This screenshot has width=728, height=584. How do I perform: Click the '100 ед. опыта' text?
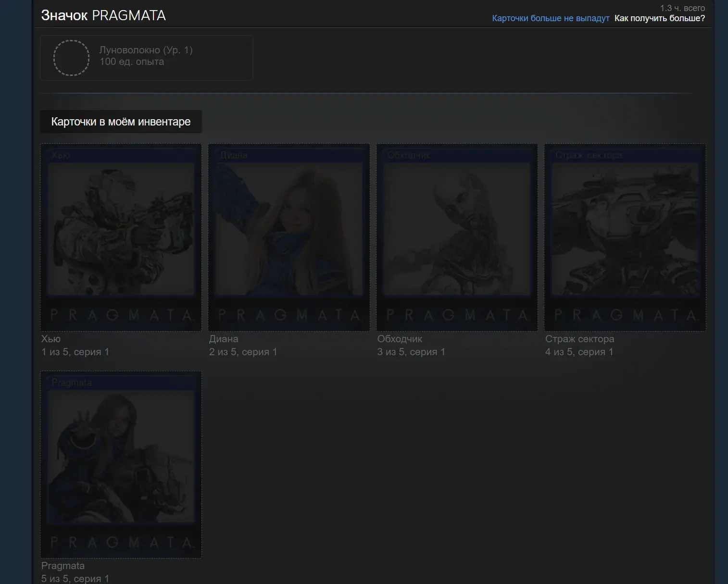[132, 62]
